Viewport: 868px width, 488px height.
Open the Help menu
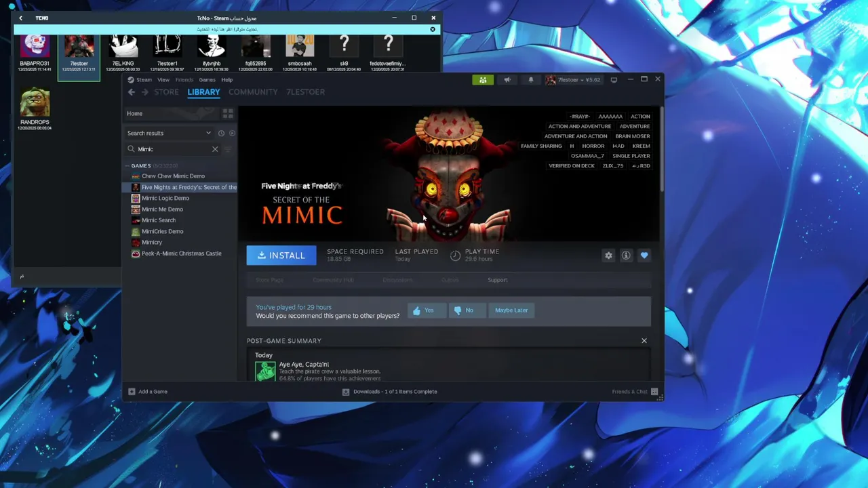pos(227,80)
